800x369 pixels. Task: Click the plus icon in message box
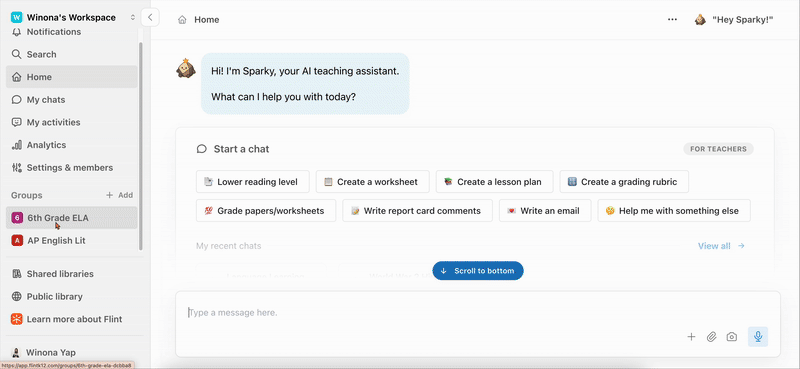coord(691,337)
